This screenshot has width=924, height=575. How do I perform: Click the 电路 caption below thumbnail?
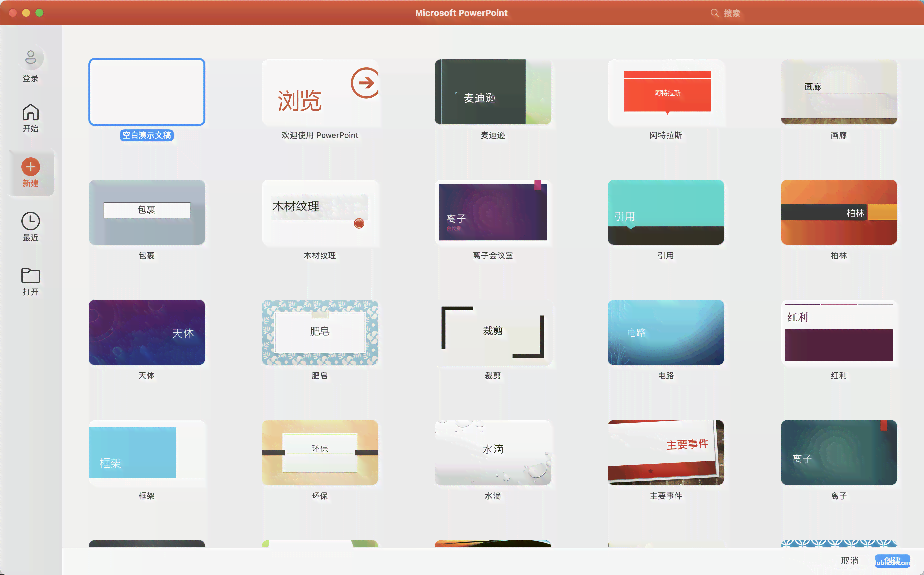(666, 376)
